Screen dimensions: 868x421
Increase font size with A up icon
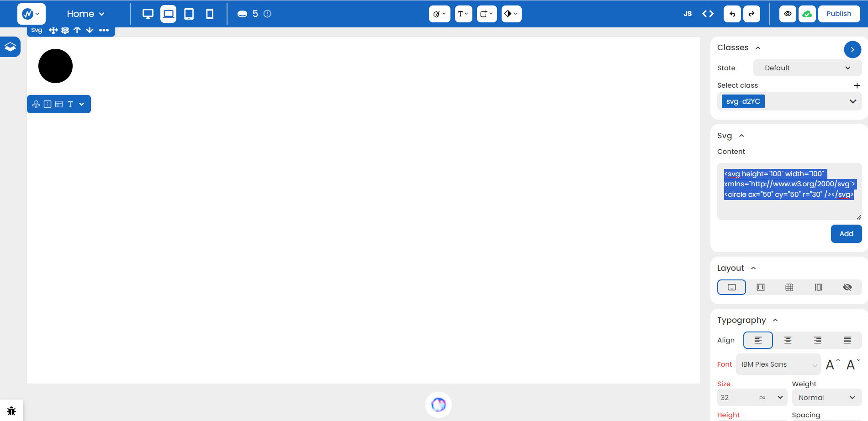(832, 364)
